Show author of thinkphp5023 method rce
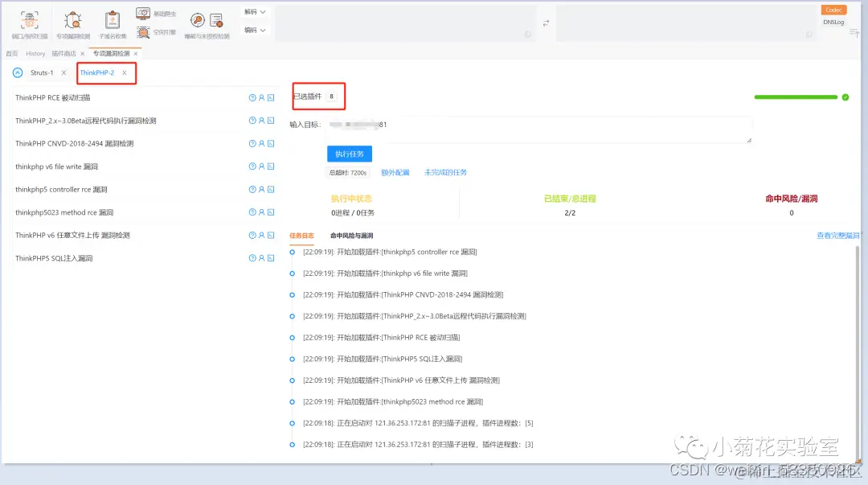This screenshot has height=485, width=868. pos(262,212)
